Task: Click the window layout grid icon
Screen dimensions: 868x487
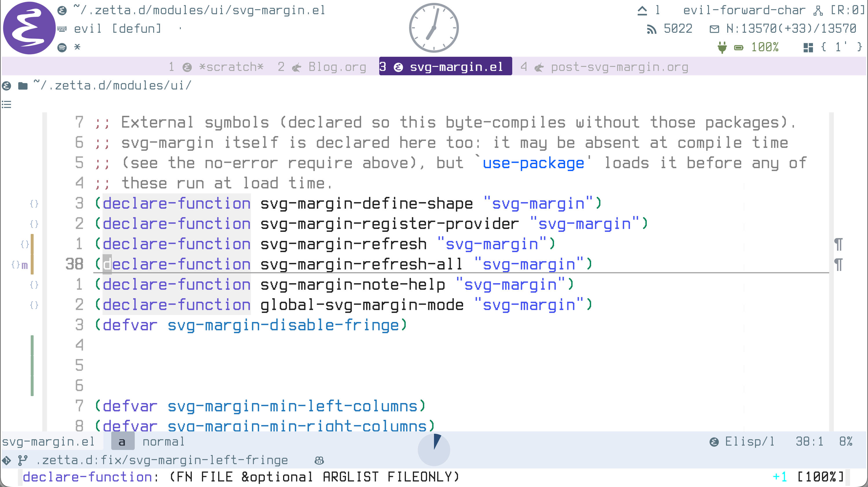Action: [808, 47]
